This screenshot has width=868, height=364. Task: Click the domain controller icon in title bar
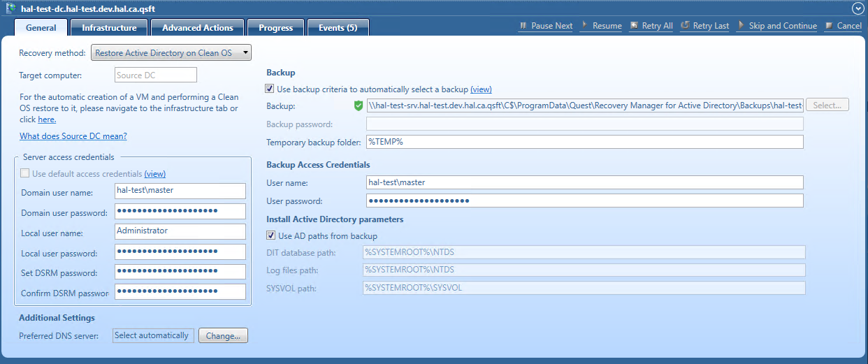[x=10, y=8]
